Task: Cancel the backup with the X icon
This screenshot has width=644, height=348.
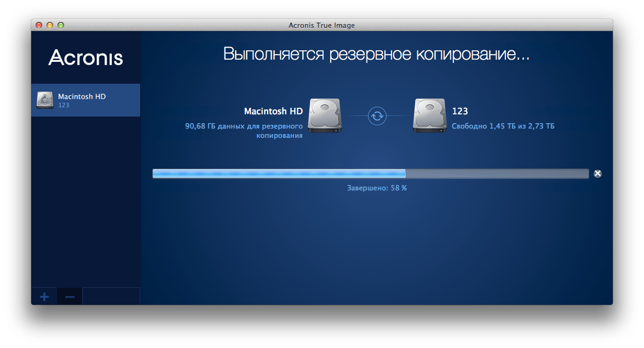Action: tap(597, 173)
